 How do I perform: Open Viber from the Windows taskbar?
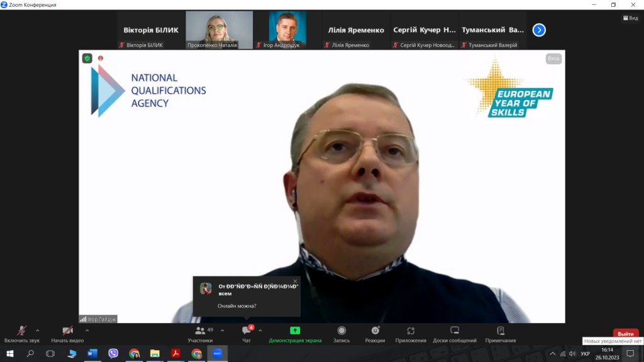(x=113, y=354)
